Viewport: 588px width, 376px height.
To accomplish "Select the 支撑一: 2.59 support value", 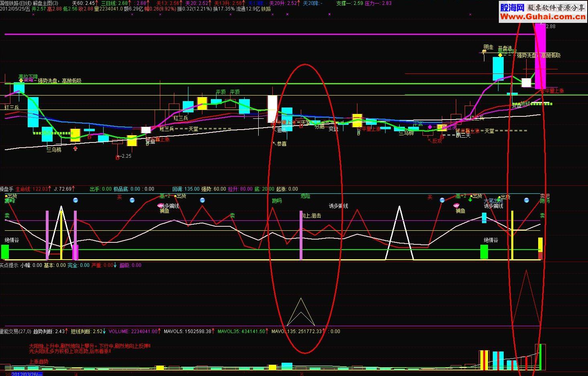I will coord(349,3).
